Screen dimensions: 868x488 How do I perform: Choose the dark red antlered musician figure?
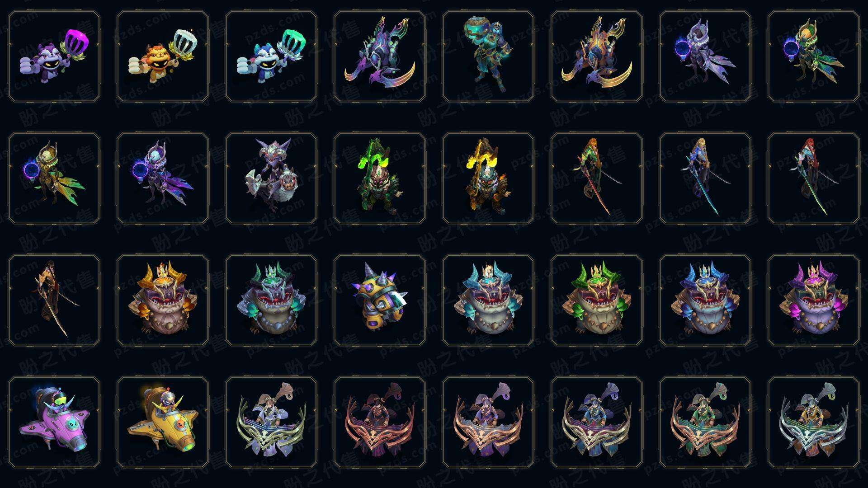(x=380, y=422)
